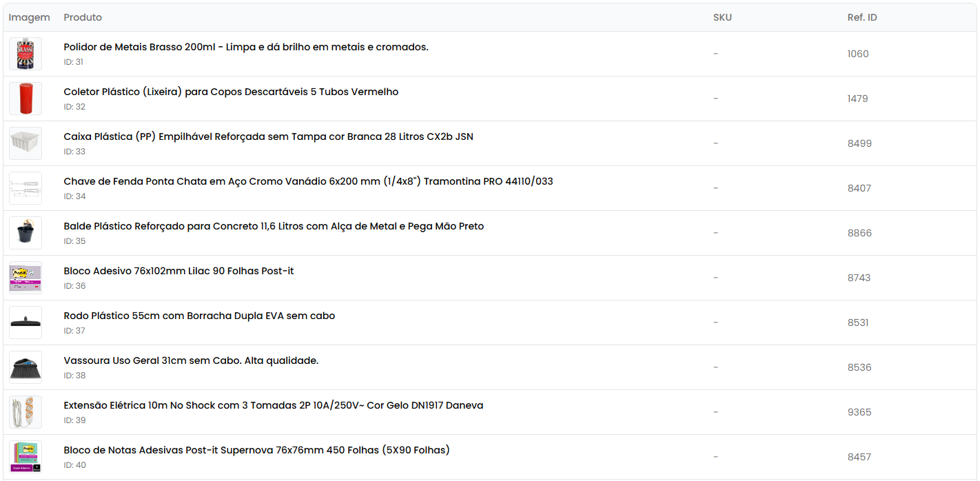
Task: Click the black concrete bucket thumbnail
Action: 25,233
